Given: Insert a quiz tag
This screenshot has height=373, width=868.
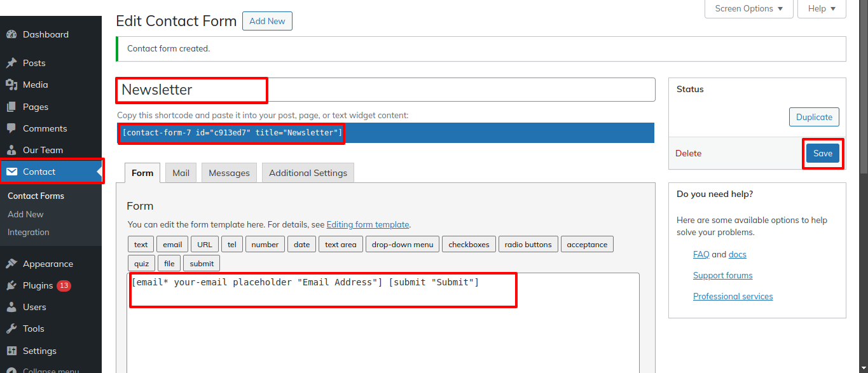Looking at the screenshot, I should 141,263.
